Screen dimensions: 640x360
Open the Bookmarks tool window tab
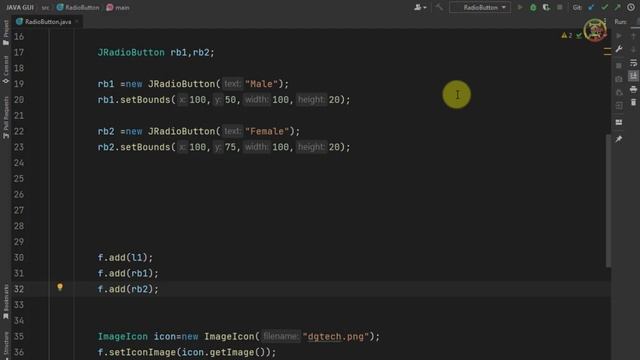click(x=6, y=302)
